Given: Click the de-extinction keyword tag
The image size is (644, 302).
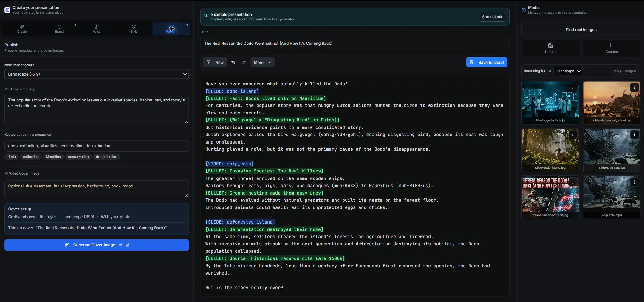Looking at the screenshot, I should pos(106,157).
